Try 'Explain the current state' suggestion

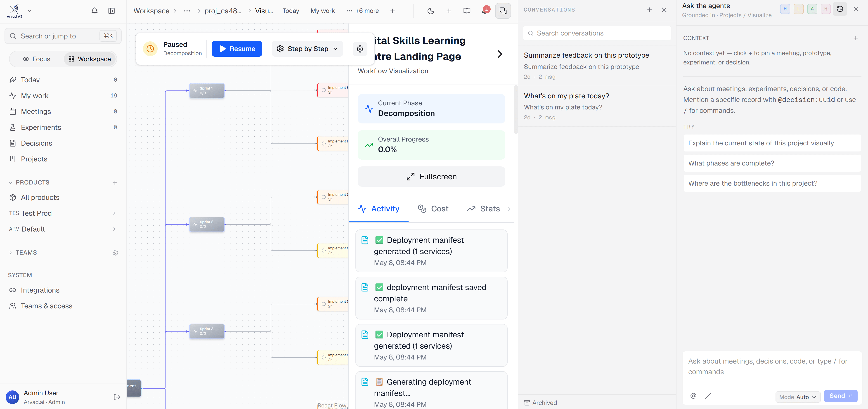[772, 143]
